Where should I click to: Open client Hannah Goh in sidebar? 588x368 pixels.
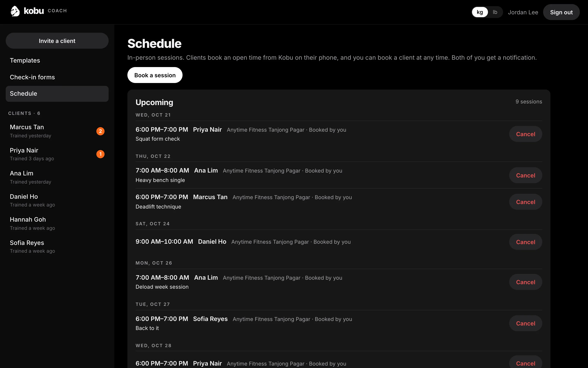click(x=57, y=223)
